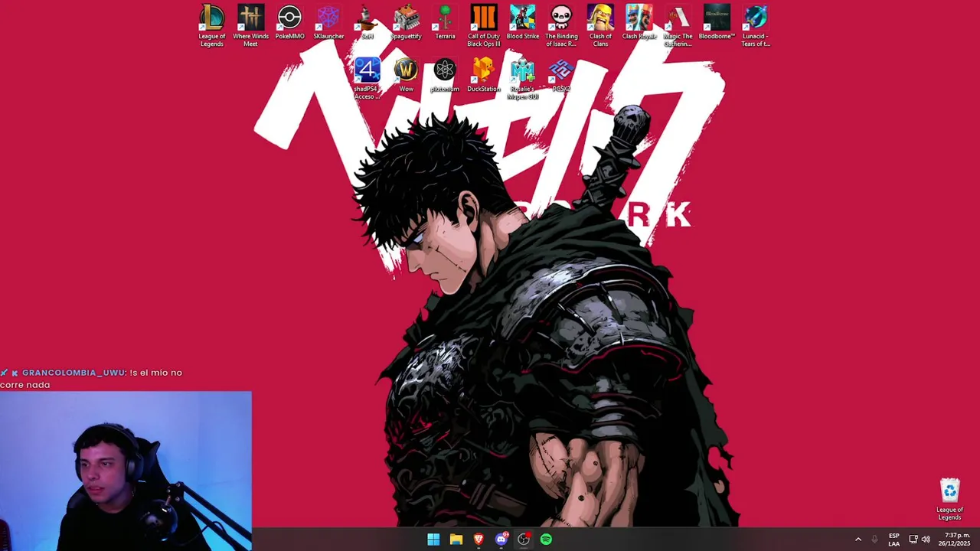Change the ESP LAA input language

tap(893, 540)
